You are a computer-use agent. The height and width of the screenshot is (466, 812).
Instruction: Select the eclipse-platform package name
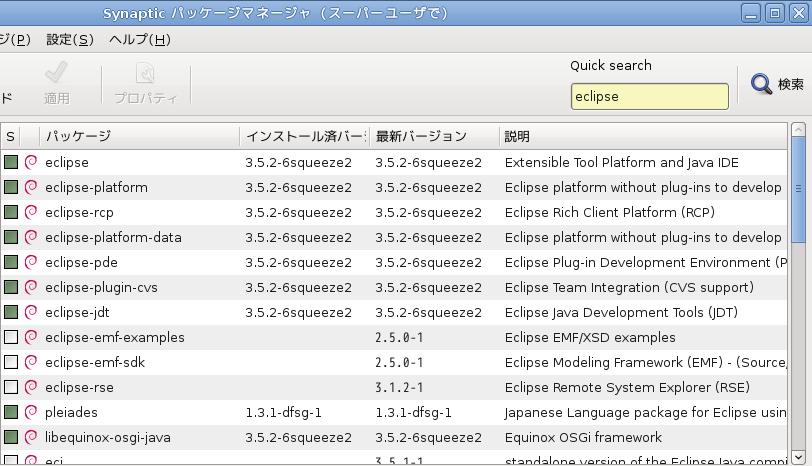[96, 187]
